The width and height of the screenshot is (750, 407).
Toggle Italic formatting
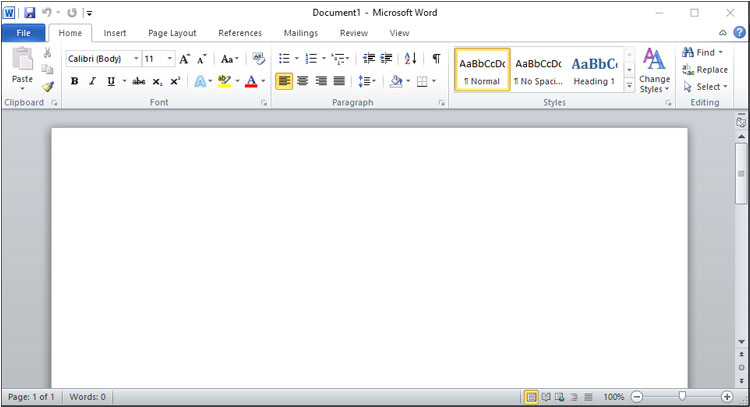[93, 81]
